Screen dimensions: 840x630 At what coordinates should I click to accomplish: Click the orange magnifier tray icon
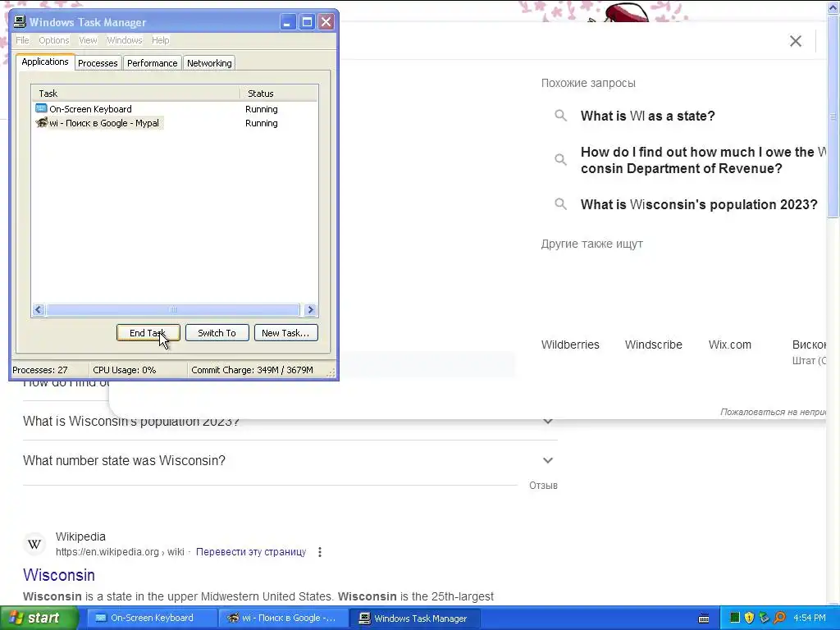779,618
